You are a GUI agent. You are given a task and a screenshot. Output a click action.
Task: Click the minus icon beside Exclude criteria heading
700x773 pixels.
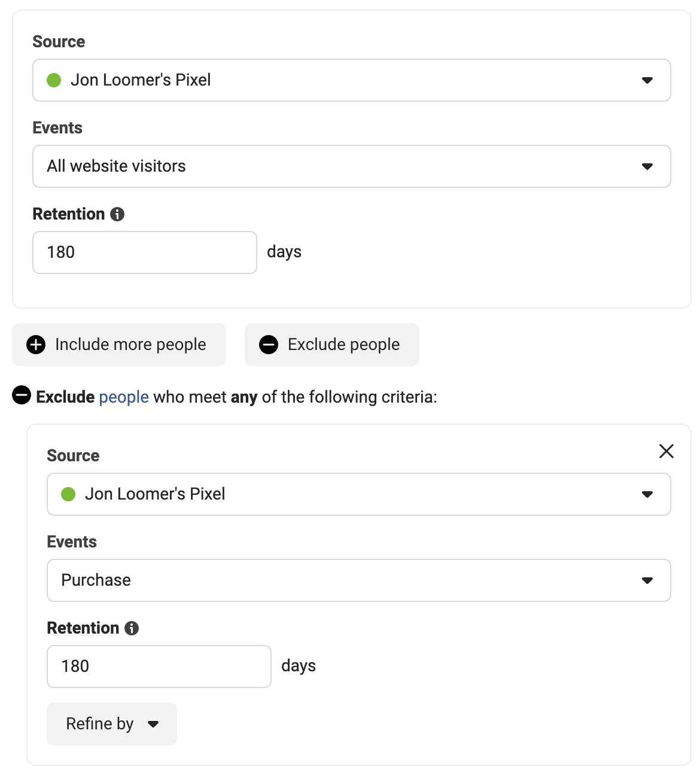[x=22, y=395]
